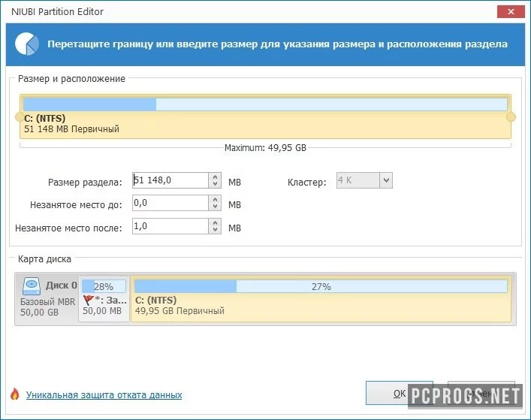Click the right partition border handle
Image resolution: width=531 pixels, height=420 pixels.
click(x=511, y=117)
